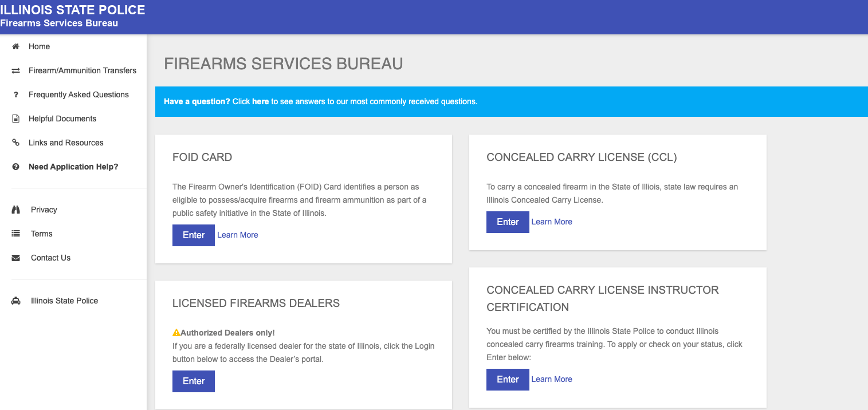Click the ILLINOIS STATE POLICE header title
This screenshot has width=868, height=410.
point(73,10)
